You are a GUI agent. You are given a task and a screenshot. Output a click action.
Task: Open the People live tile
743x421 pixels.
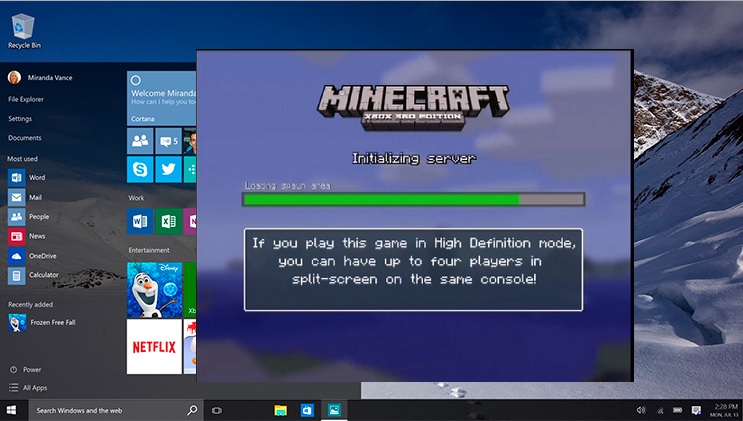point(140,141)
